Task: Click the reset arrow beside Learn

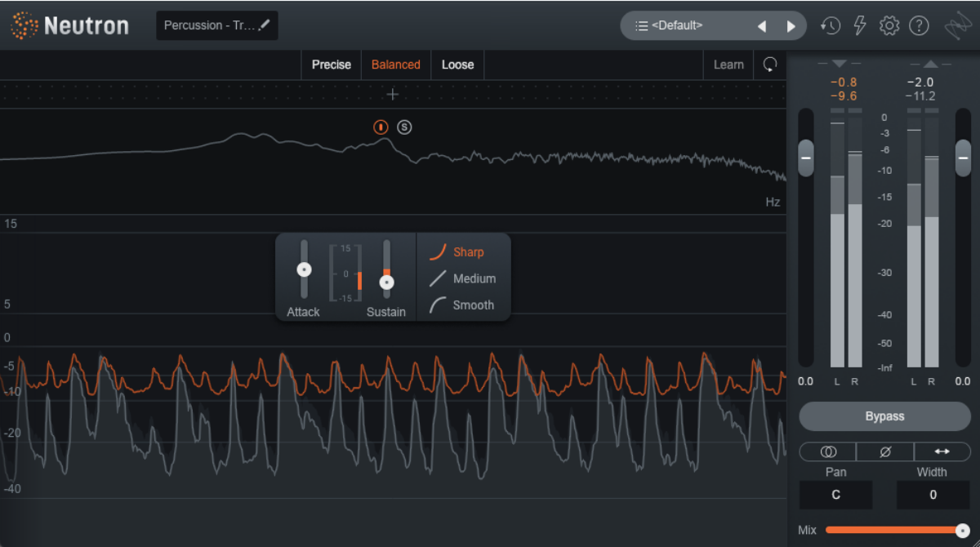Action: pyautogui.click(x=770, y=64)
